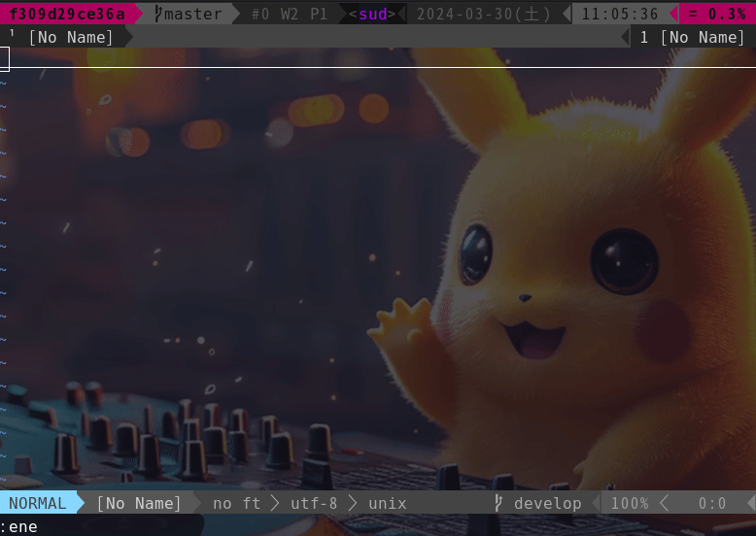The height and width of the screenshot is (536, 756).
Task: Click the NORMAL mode indicator
Action: (x=38, y=503)
